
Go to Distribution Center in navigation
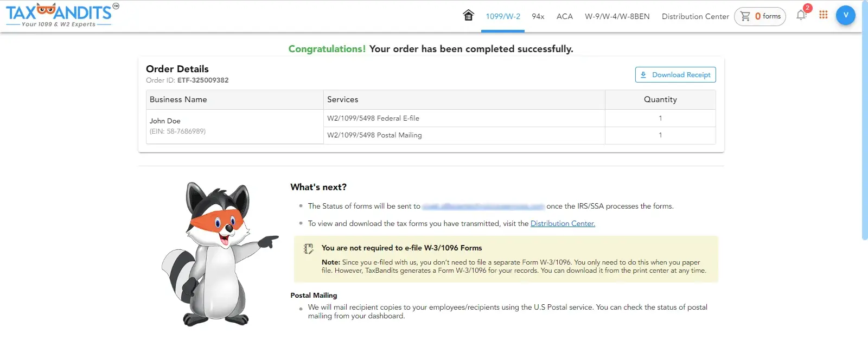tap(695, 16)
